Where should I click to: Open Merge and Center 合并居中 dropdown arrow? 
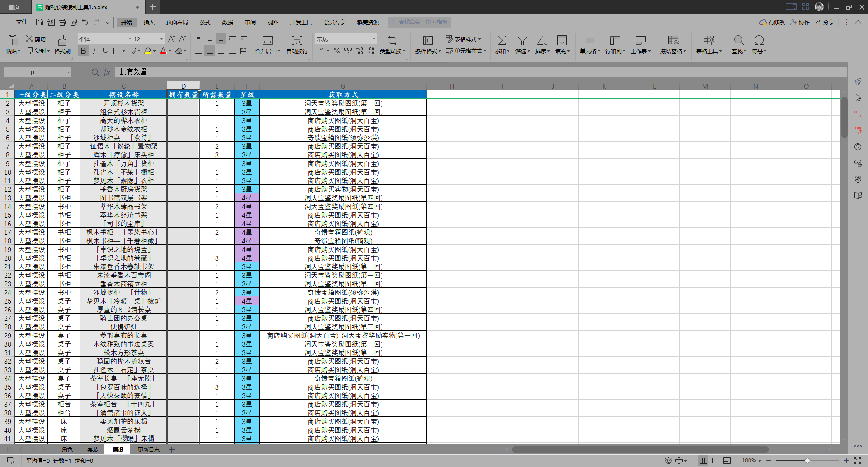tap(279, 52)
